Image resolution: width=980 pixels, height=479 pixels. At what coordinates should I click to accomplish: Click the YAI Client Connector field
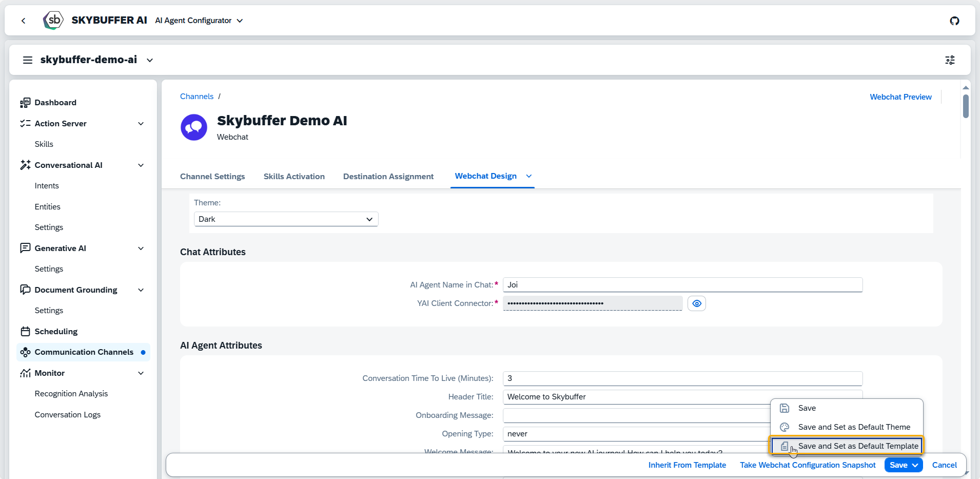tap(593, 303)
